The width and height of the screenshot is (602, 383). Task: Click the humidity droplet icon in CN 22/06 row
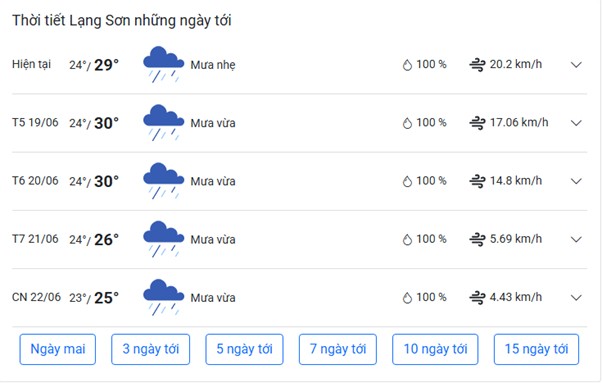click(x=407, y=298)
